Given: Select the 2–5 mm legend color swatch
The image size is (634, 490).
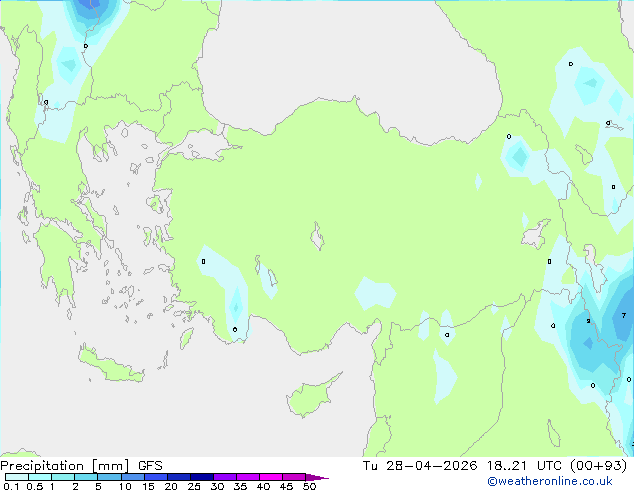Looking at the screenshot, I should pyautogui.click(x=86, y=477).
